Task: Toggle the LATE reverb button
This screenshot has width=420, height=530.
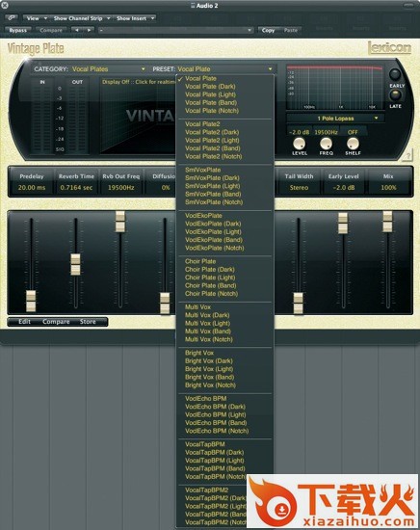Action: (395, 95)
